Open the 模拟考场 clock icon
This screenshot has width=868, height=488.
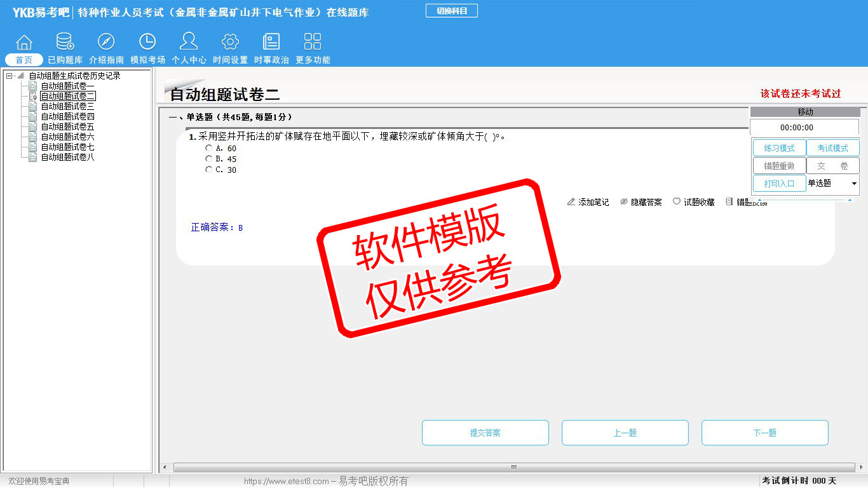(147, 43)
